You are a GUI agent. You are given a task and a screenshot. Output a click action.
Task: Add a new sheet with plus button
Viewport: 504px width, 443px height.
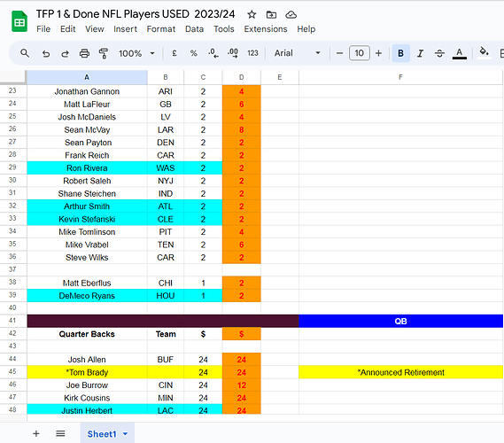coord(36,433)
